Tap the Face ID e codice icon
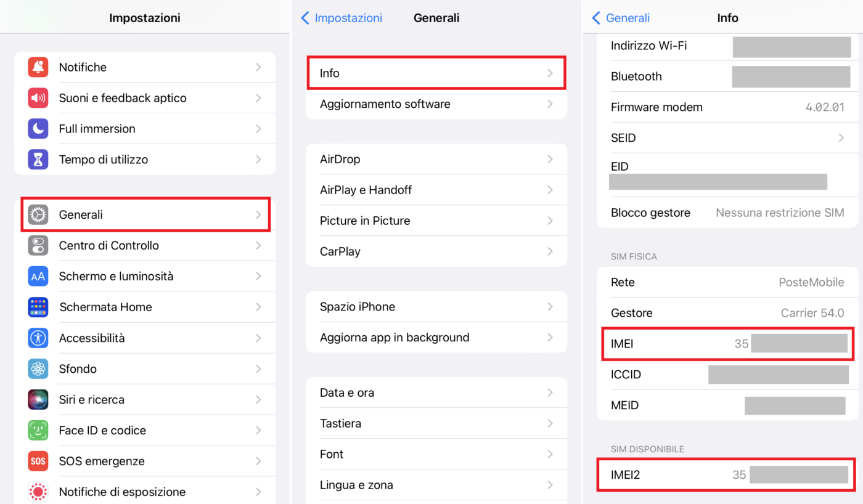Screen dimensions: 863x504 tap(38, 430)
